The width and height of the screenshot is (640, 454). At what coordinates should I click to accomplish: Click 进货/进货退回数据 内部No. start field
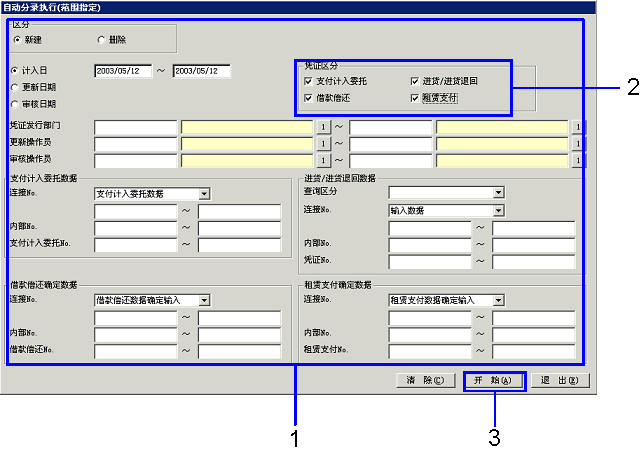pos(430,245)
